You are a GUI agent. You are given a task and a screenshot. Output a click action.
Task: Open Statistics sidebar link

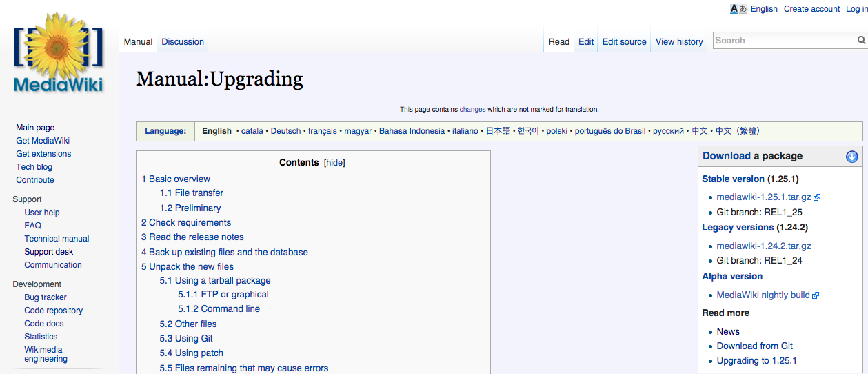[x=41, y=337]
